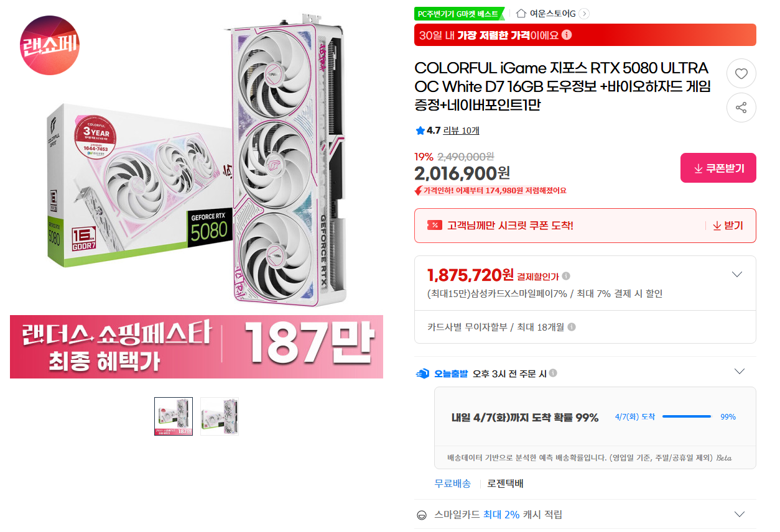780x532 pixels.
Task: Click the heart wishlist icon
Action: tap(741, 73)
